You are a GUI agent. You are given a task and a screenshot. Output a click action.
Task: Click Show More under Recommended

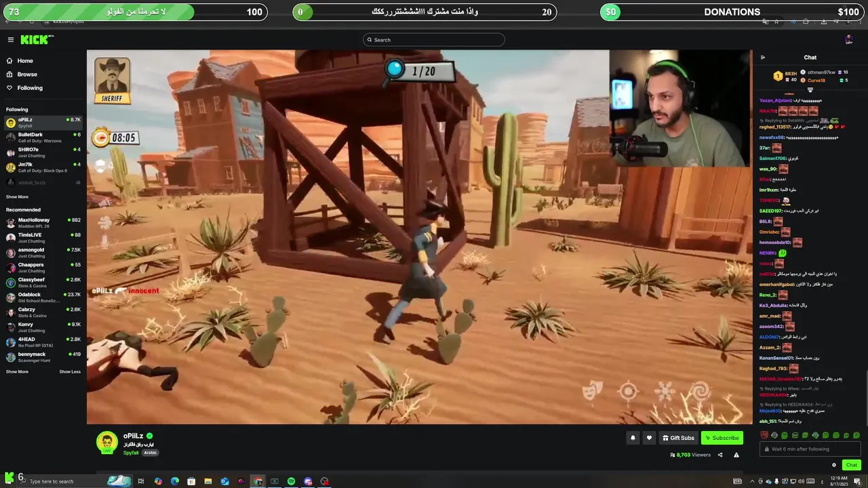tap(17, 371)
